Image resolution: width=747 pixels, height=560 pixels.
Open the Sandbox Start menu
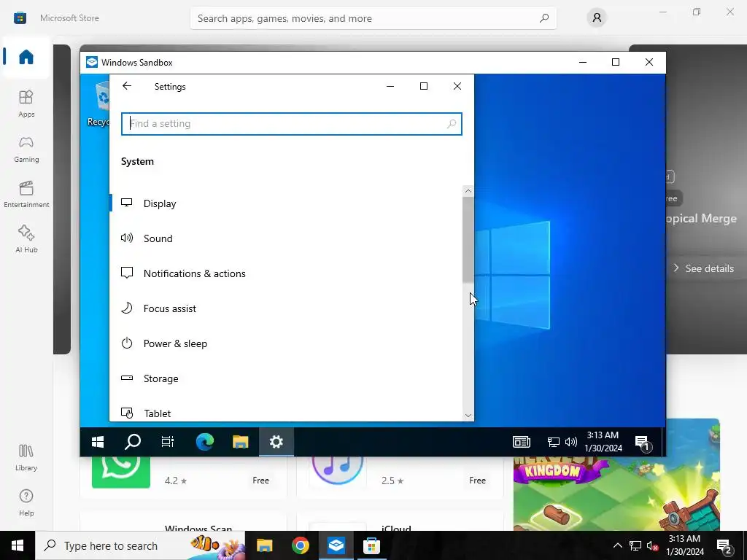98,442
